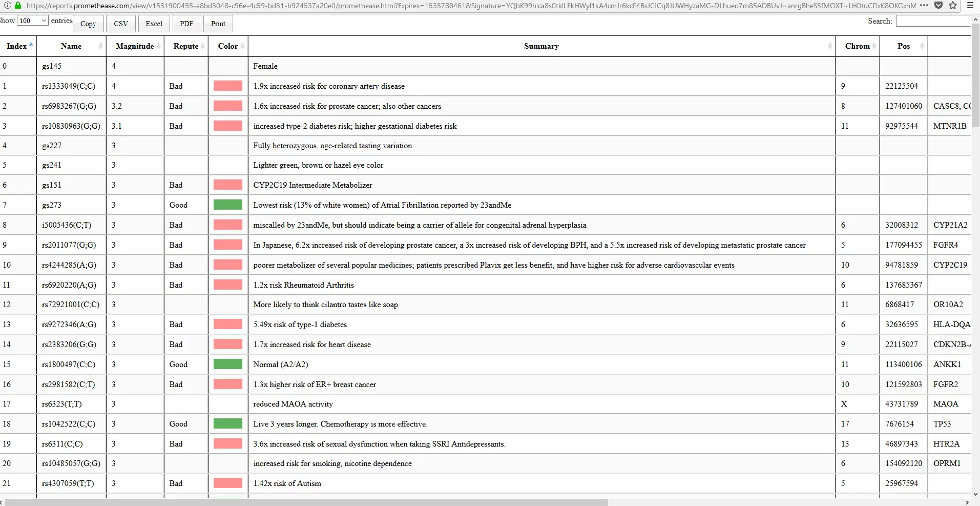
Task: Click red swatch in gs151 row
Action: click(x=228, y=185)
